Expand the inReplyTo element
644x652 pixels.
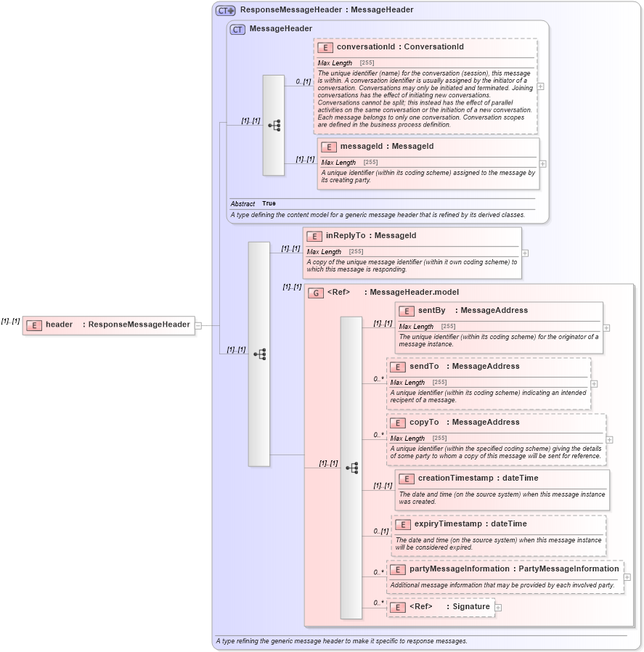coord(525,253)
